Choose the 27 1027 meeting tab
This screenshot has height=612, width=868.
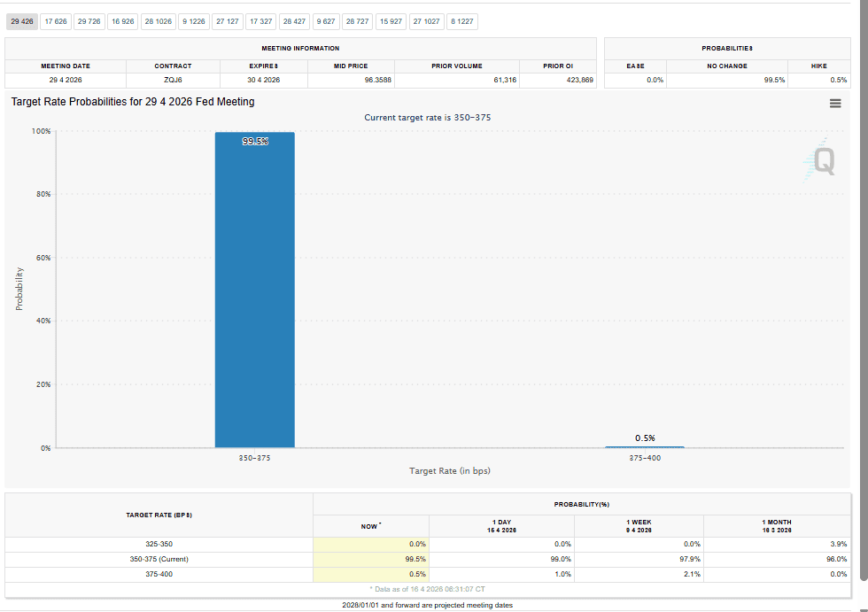point(426,21)
